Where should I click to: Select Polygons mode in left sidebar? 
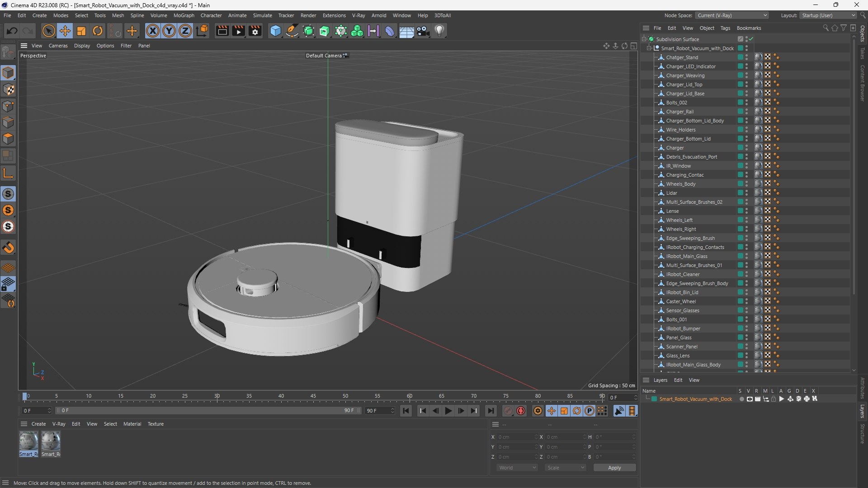point(8,139)
